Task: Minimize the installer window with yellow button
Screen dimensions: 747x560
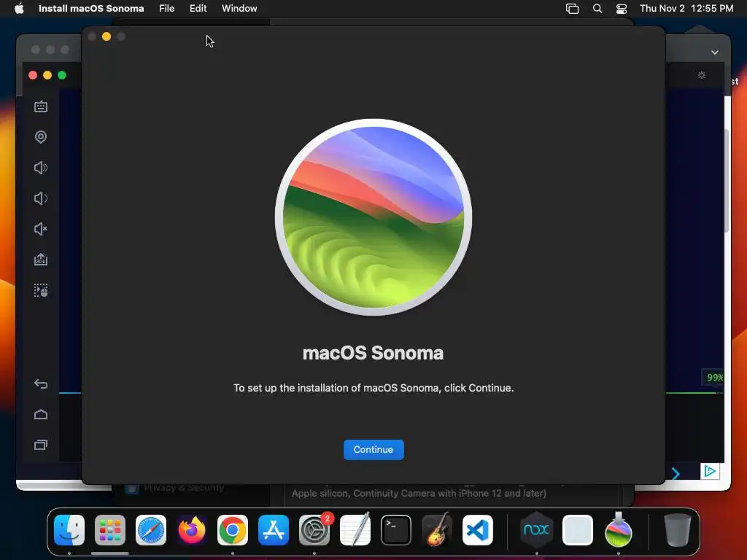Action: (x=107, y=36)
